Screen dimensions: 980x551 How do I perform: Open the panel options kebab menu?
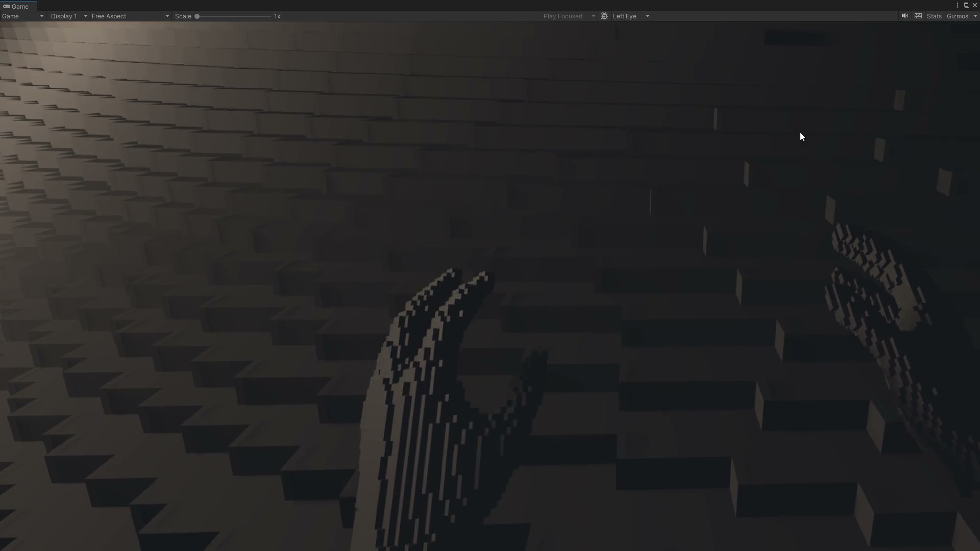[958, 5]
